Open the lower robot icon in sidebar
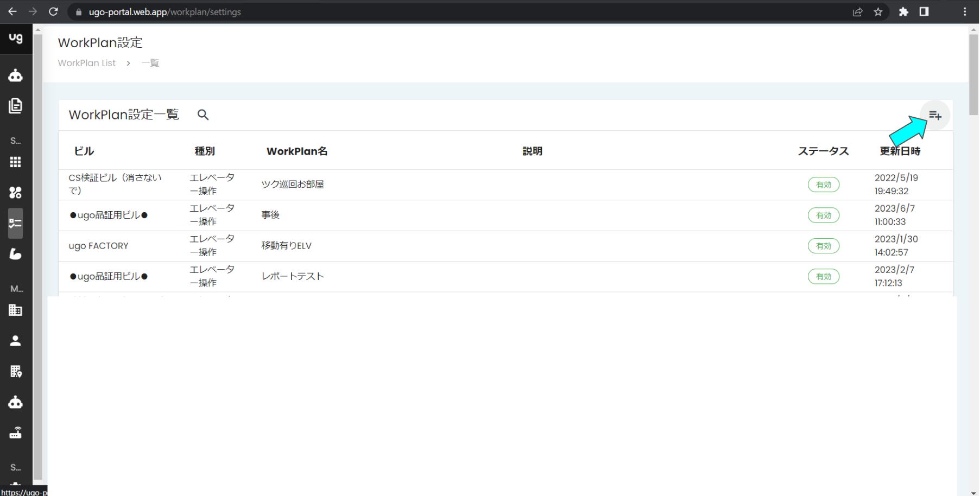The height and width of the screenshot is (496, 980). pyautogui.click(x=15, y=402)
